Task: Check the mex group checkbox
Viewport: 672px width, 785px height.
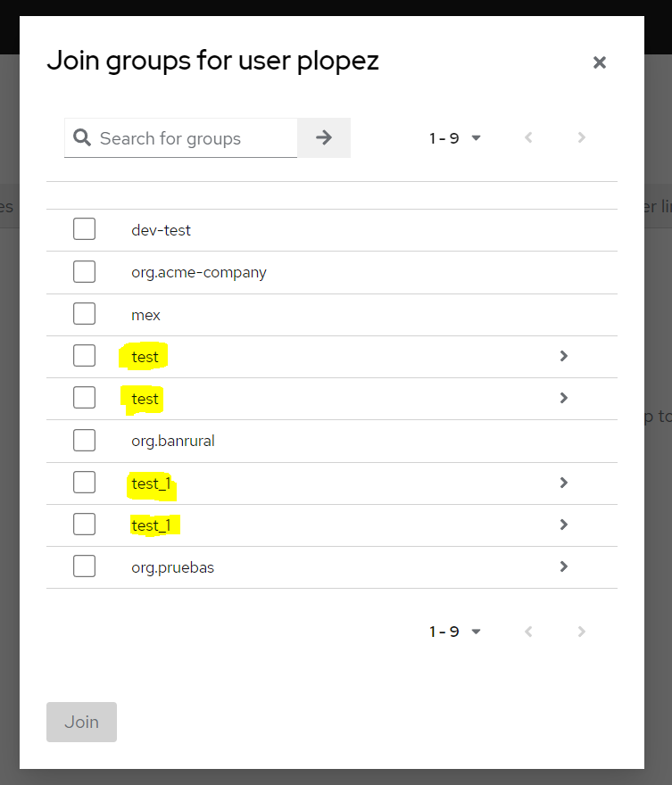Action: [84, 312]
